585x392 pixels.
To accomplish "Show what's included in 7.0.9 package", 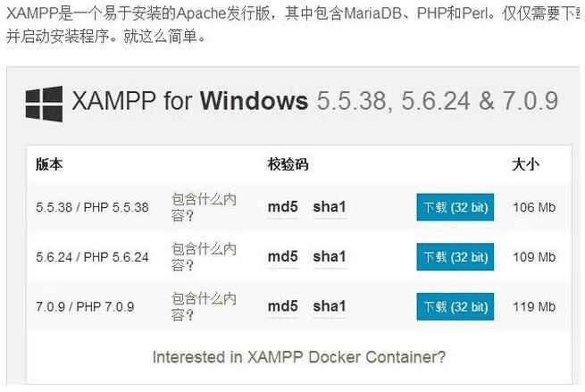I will pos(204,306).
